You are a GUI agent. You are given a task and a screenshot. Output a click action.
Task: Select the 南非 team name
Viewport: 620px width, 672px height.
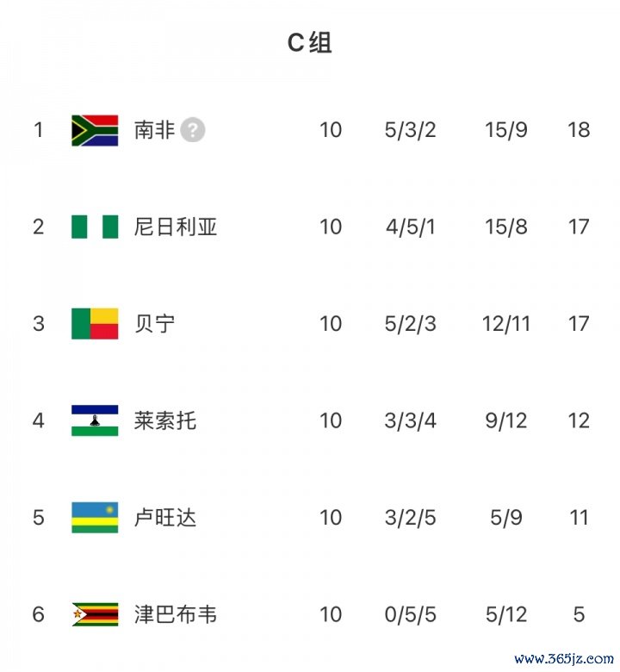(155, 130)
